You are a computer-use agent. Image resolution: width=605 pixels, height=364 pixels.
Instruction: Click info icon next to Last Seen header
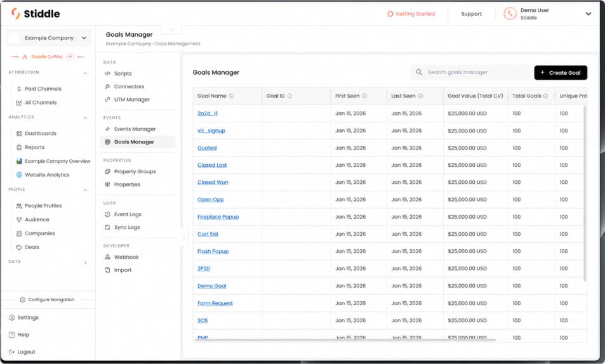click(x=420, y=96)
